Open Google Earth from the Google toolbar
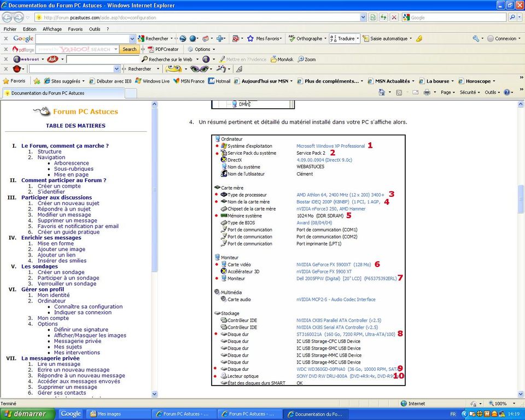The image size is (525, 420). pos(182,38)
